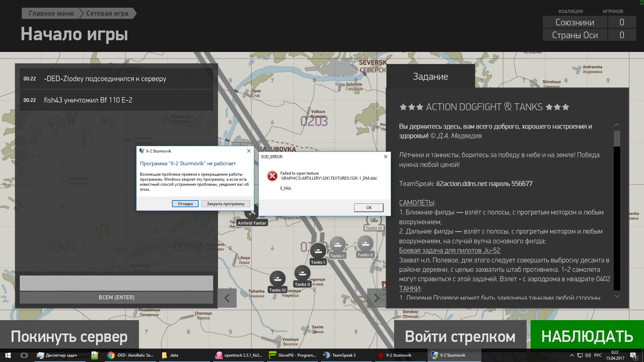Click the Tanks III marker near Tishanka
Viewport: 644px width, 362px height.
277,279
